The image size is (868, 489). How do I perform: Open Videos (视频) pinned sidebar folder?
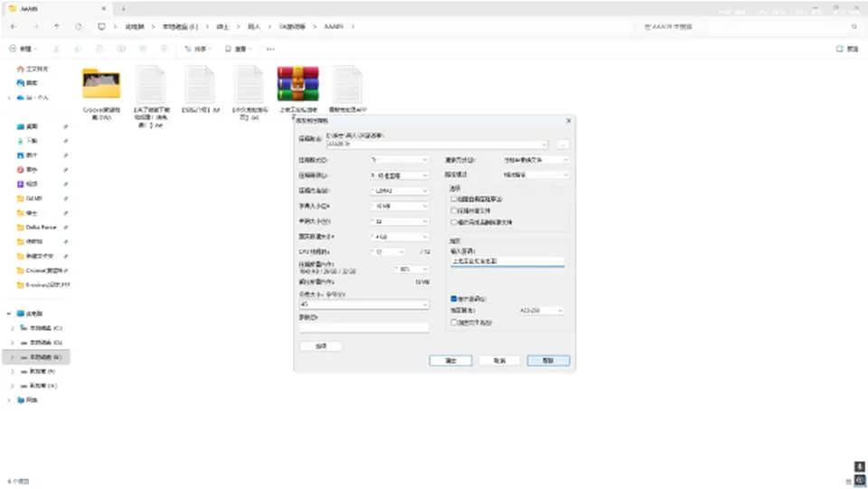pos(28,183)
